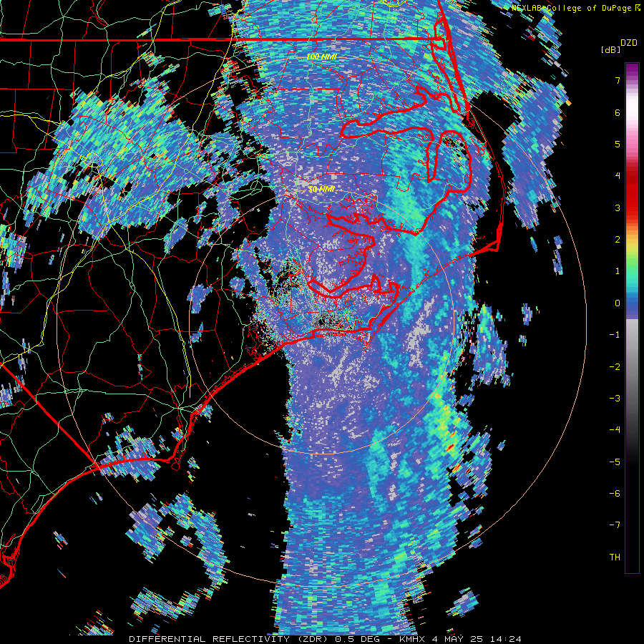The image size is (644, 644).
Task: Click the "TH" threshold label on scale
Action: (x=615, y=557)
